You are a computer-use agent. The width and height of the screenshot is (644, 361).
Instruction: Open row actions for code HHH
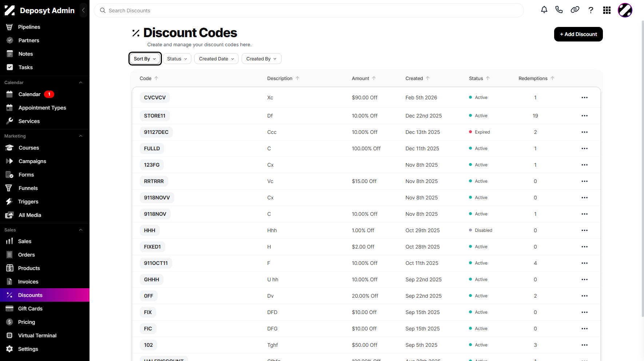(x=585, y=230)
